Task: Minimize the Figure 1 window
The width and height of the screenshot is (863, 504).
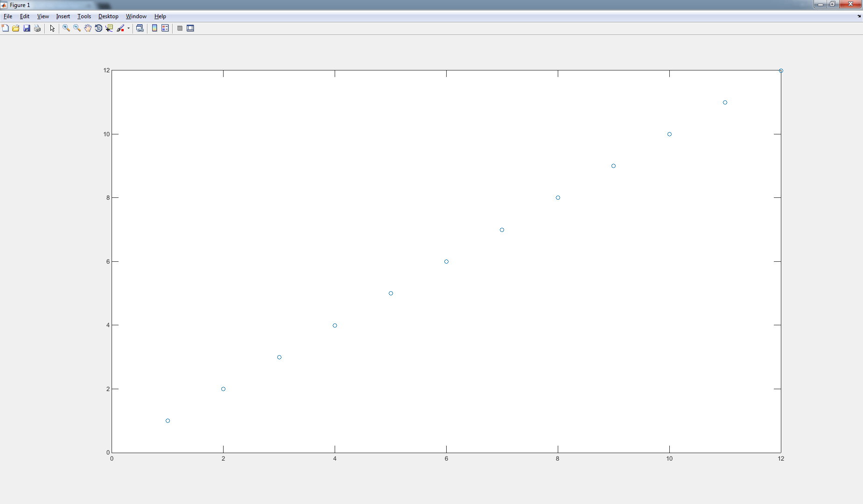Action: click(820, 4)
